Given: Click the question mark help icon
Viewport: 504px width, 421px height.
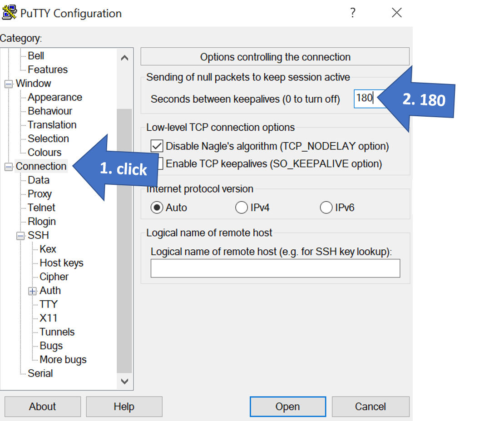Looking at the screenshot, I should tap(353, 13).
